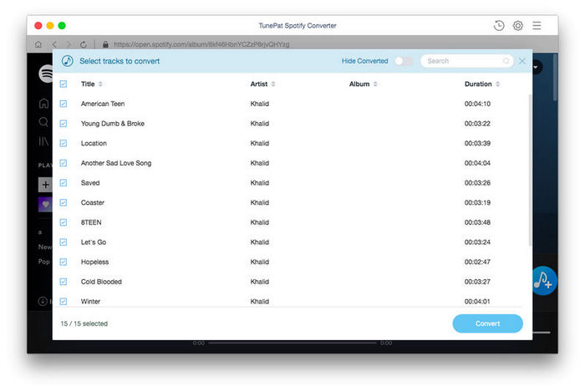This screenshot has width=585, height=392.
Task: Sort tracks by Artist column arrows
Action: pos(273,84)
